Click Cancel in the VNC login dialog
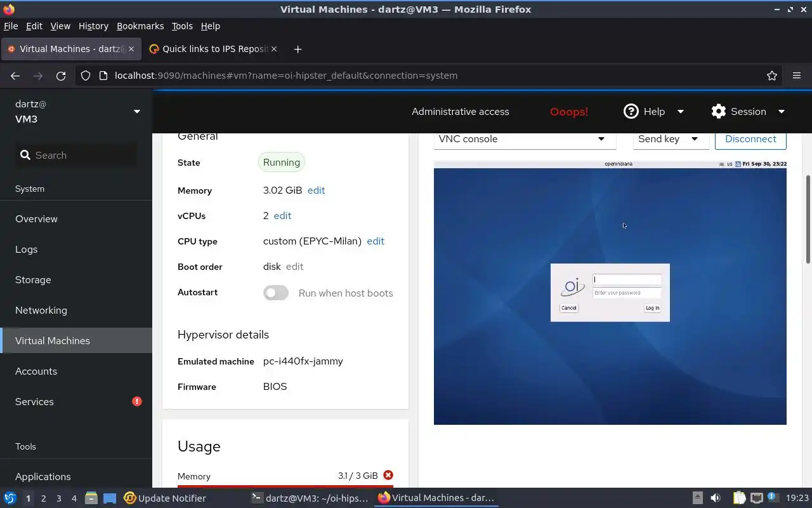This screenshot has width=812, height=508. (x=569, y=308)
